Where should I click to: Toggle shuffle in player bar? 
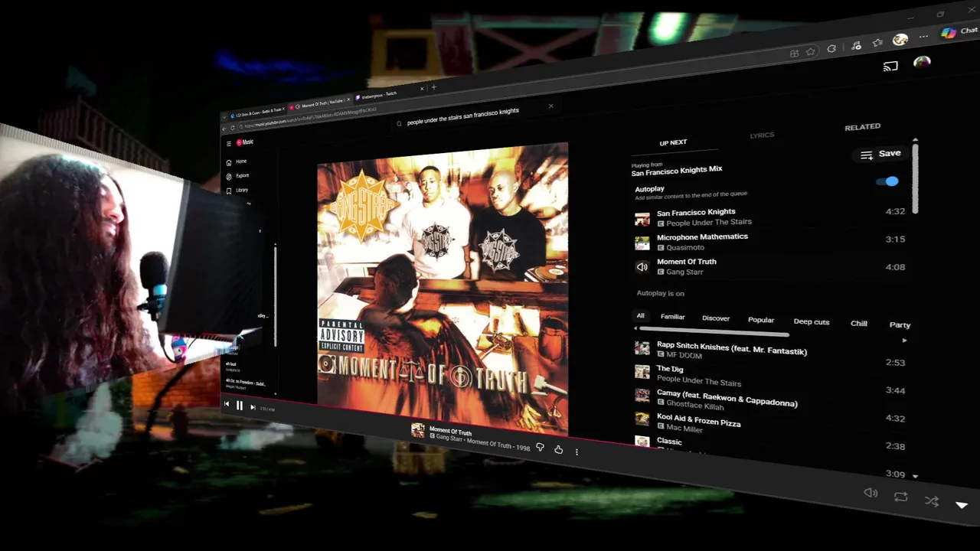932,501
